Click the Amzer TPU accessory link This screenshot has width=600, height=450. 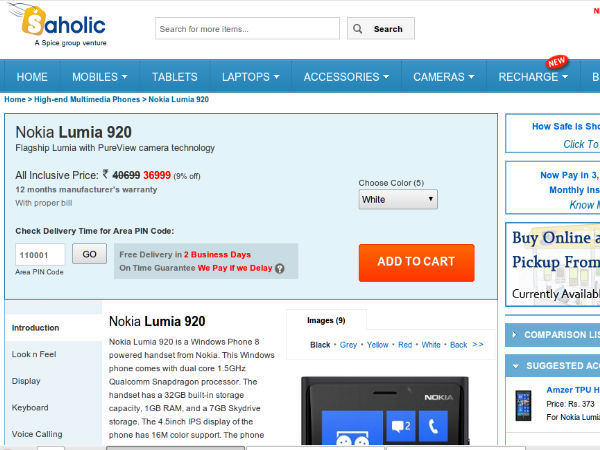point(573,390)
